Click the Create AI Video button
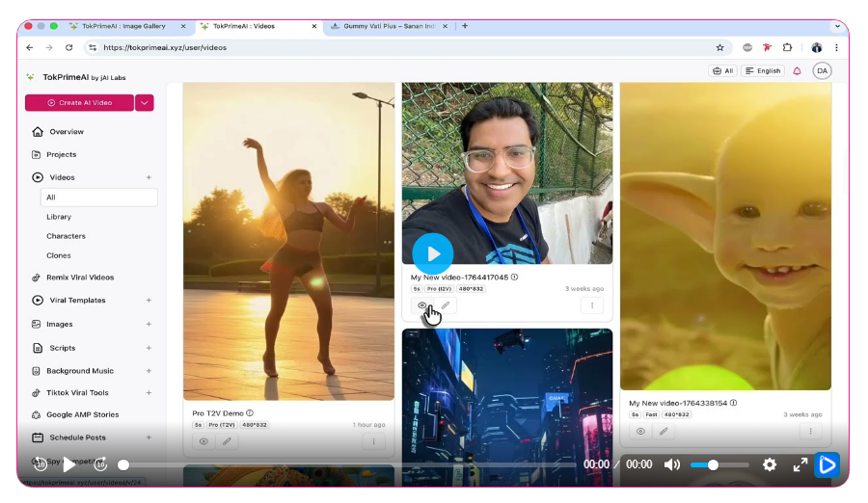This screenshot has width=868, height=503. pyautogui.click(x=79, y=102)
